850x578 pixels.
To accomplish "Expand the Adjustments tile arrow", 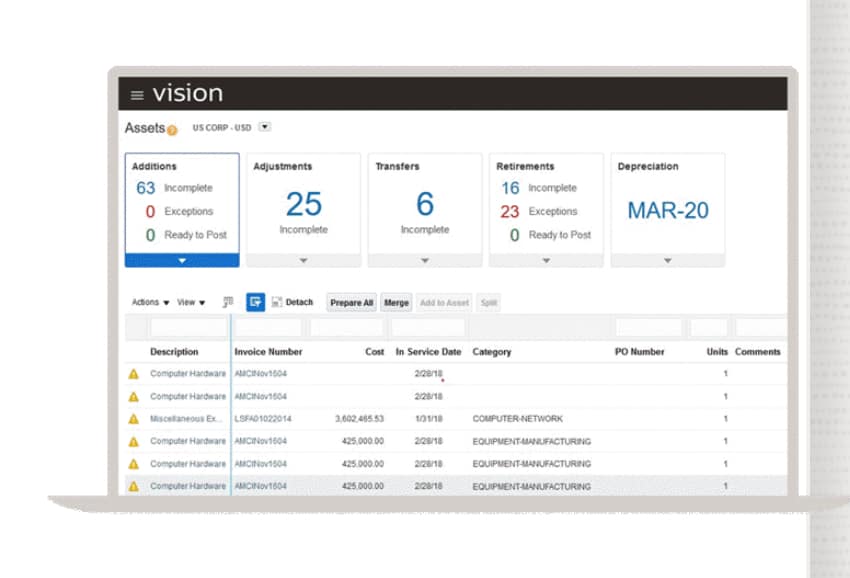I will point(303,260).
